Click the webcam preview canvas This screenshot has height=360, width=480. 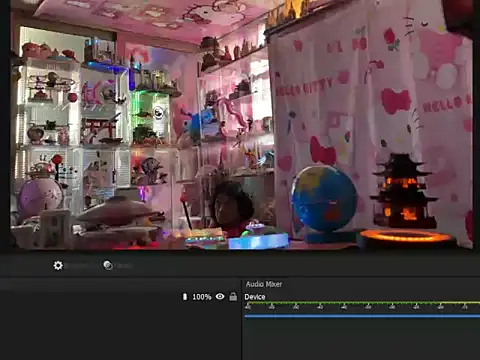click(241, 125)
